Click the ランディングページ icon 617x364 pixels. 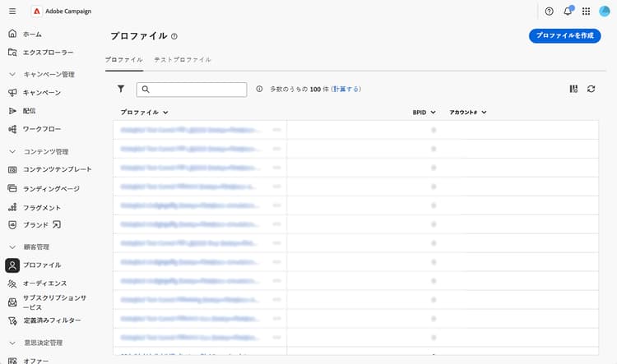coord(12,188)
